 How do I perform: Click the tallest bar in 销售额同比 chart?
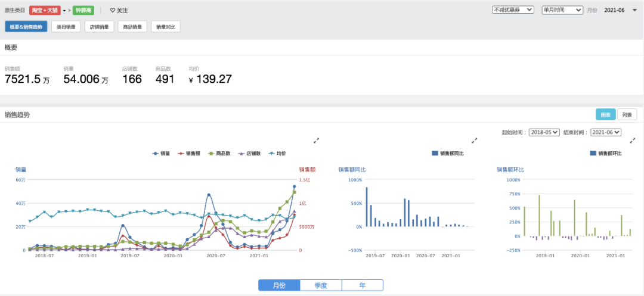coord(367,207)
